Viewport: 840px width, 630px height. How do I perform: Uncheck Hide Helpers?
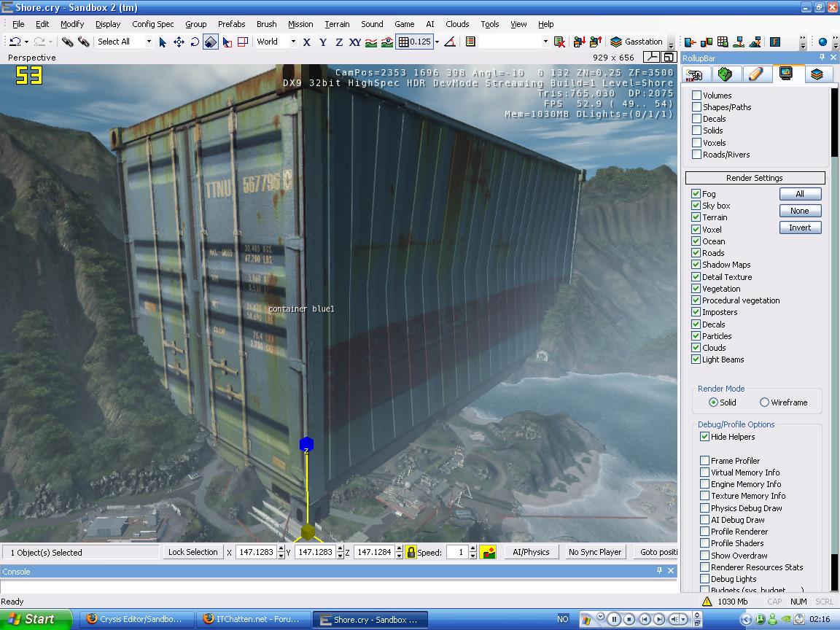pyautogui.click(x=705, y=437)
